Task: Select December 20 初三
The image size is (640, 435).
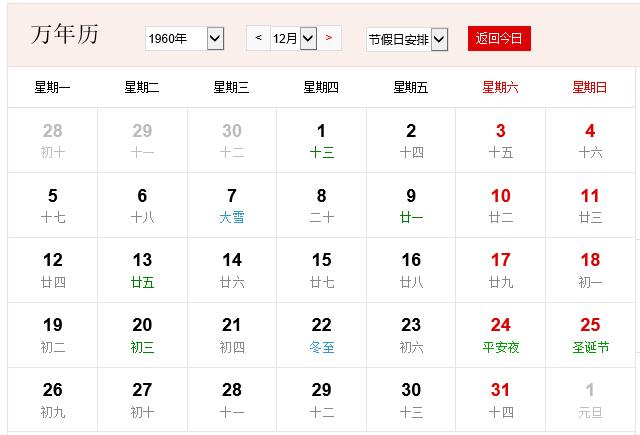Action: click(x=142, y=335)
